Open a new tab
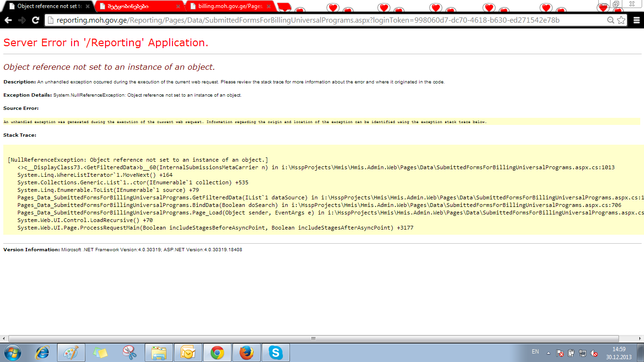The width and height of the screenshot is (644, 362). 284,7
